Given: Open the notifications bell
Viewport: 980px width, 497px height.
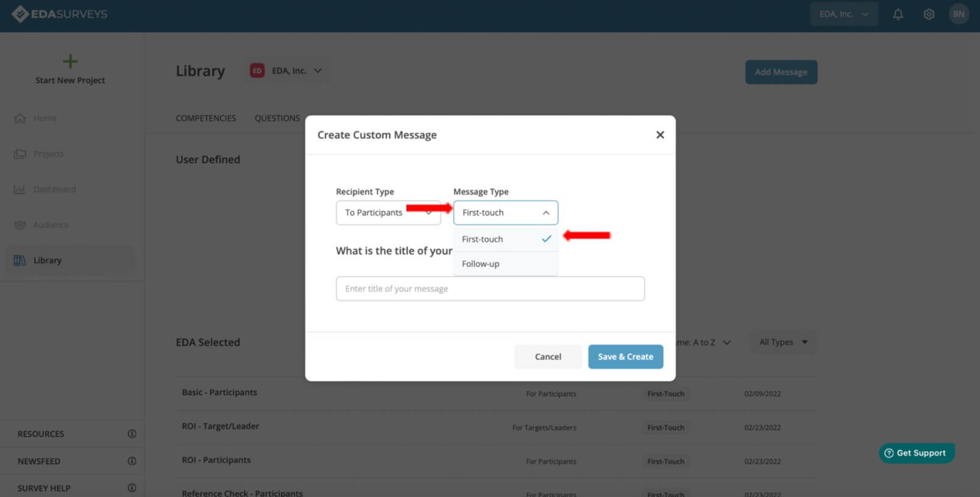Looking at the screenshot, I should click(898, 14).
